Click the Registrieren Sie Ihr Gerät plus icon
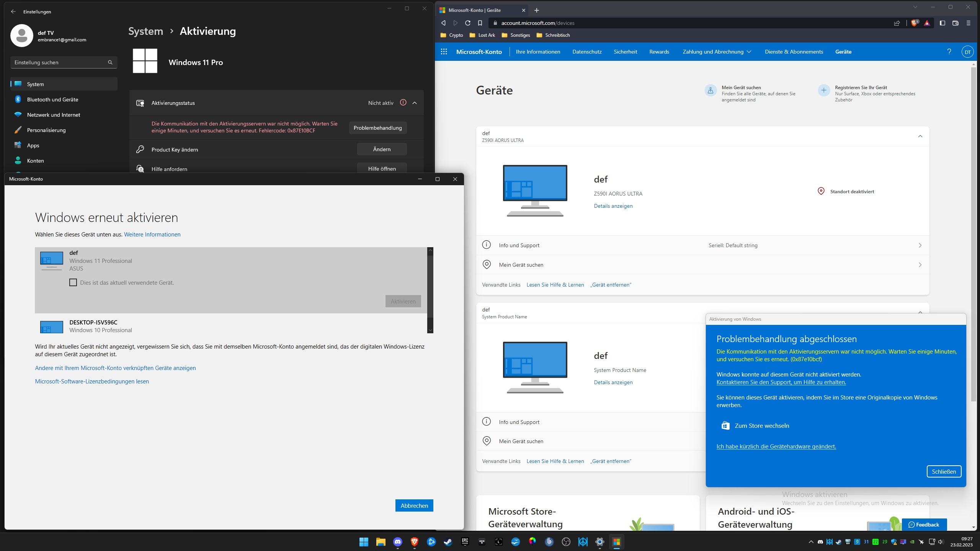Image resolution: width=980 pixels, height=551 pixels. 824,91
